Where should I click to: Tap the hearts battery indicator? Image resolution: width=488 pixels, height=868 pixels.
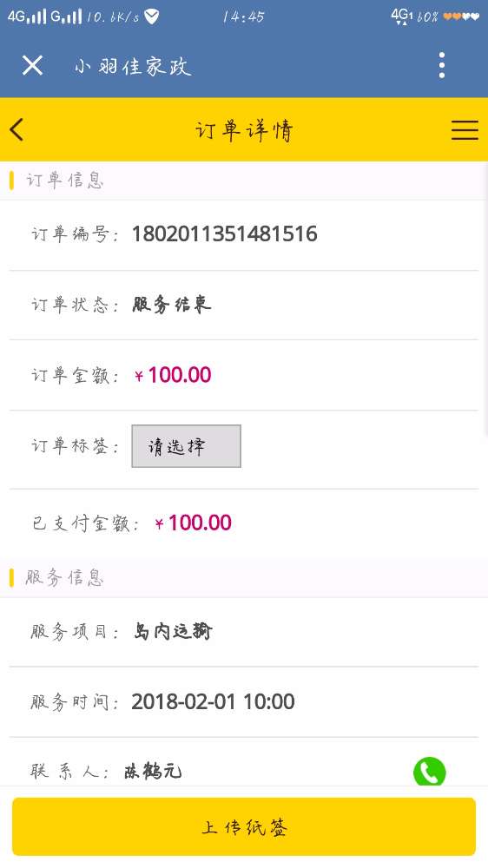[461, 16]
